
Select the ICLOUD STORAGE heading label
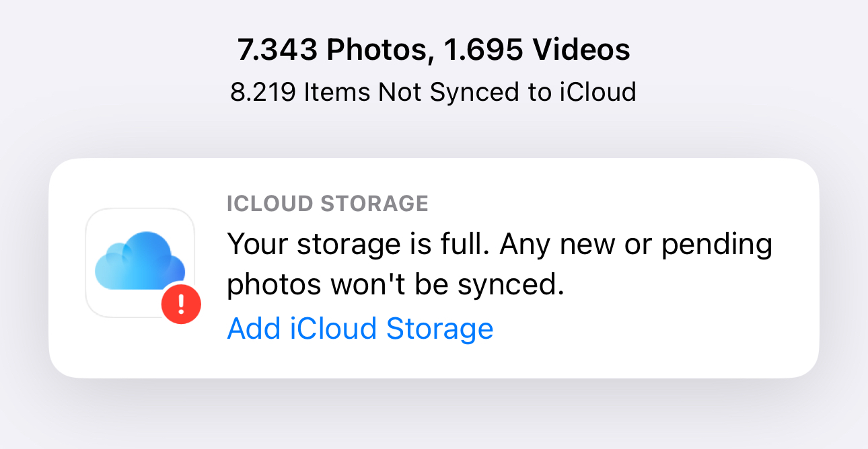point(328,203)
